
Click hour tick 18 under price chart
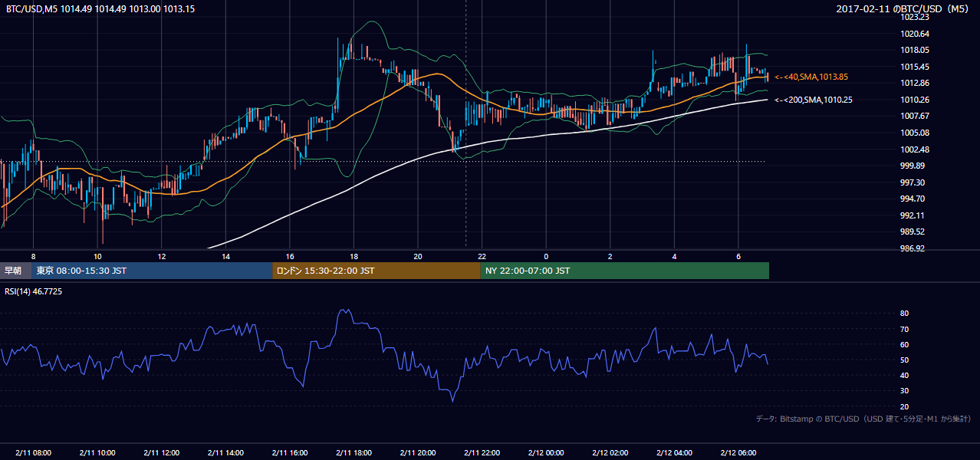pos(354,256)
